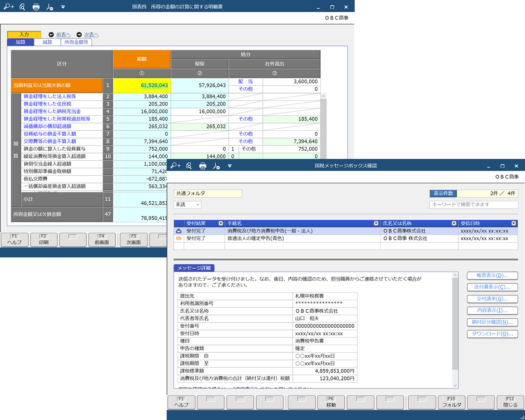Click the print icon in the 国税メッセージボックス確認 title bar
Viewport: 525px width, 420px height.
pos(203,166)
